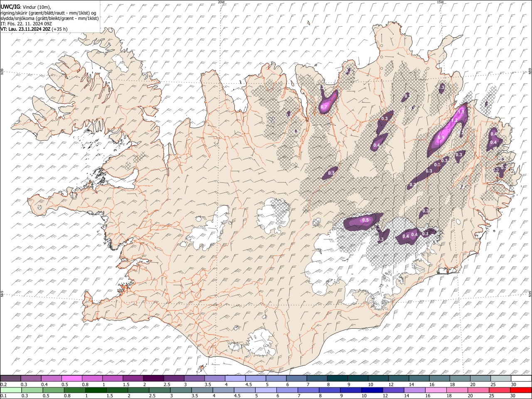Pick bottom-row dark green swatch between 1 and 1.5

[97, 390]
